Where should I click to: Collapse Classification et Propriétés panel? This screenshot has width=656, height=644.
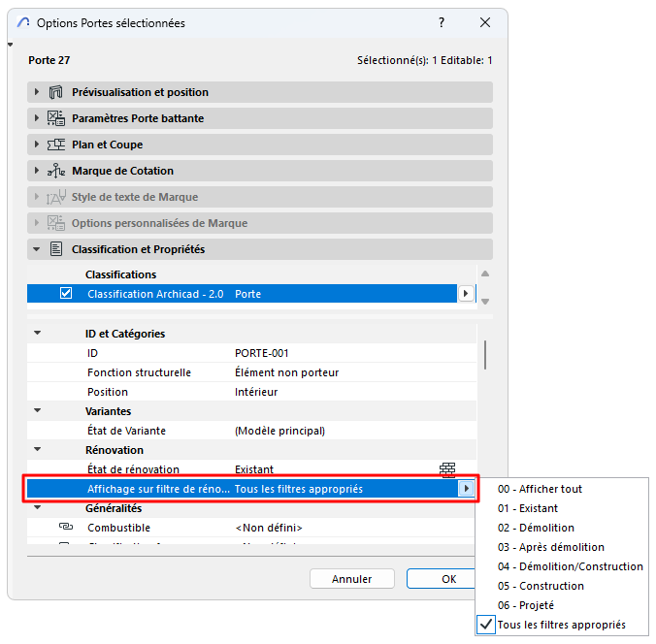point(37,249)
